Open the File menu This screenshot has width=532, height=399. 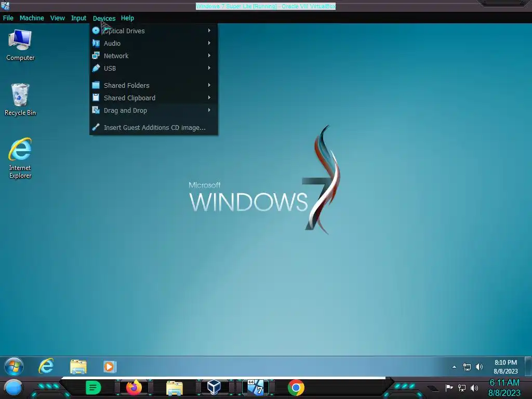[8, 18]
